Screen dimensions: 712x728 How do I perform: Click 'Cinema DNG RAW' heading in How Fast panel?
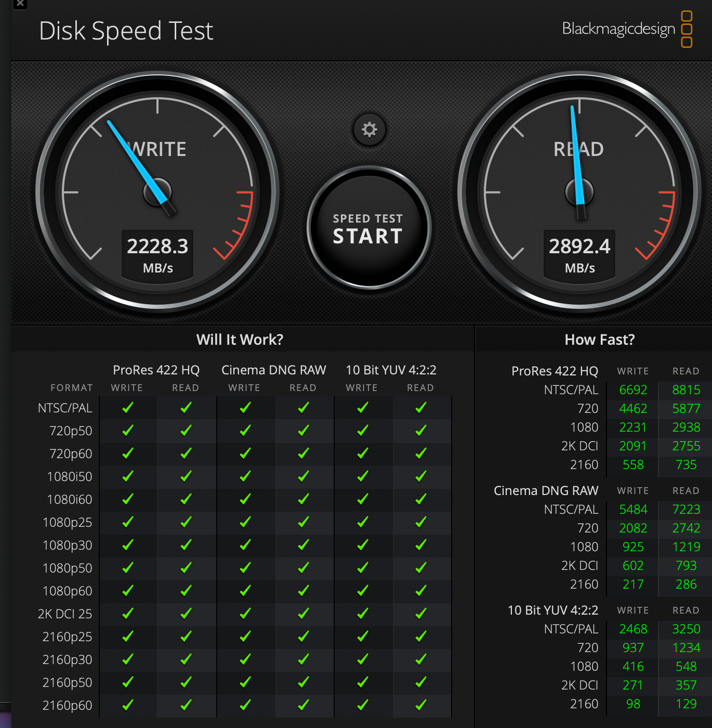[546, 491]
